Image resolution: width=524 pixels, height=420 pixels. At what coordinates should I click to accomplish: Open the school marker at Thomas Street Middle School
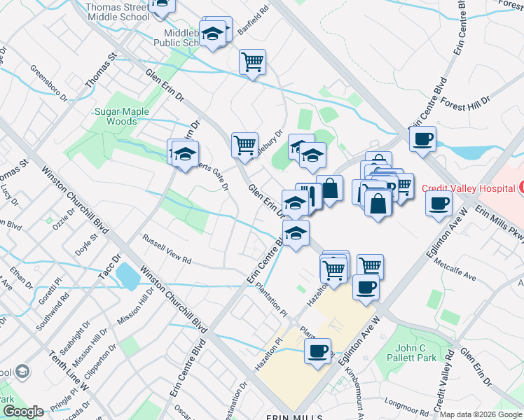click(162, 7)
